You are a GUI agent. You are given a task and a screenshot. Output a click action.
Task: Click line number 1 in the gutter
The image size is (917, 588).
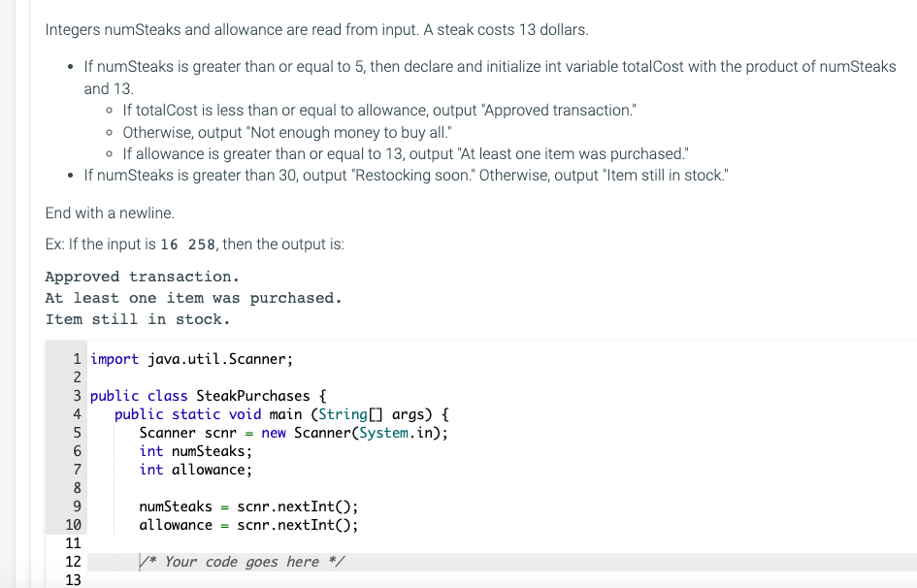(76, 359)
